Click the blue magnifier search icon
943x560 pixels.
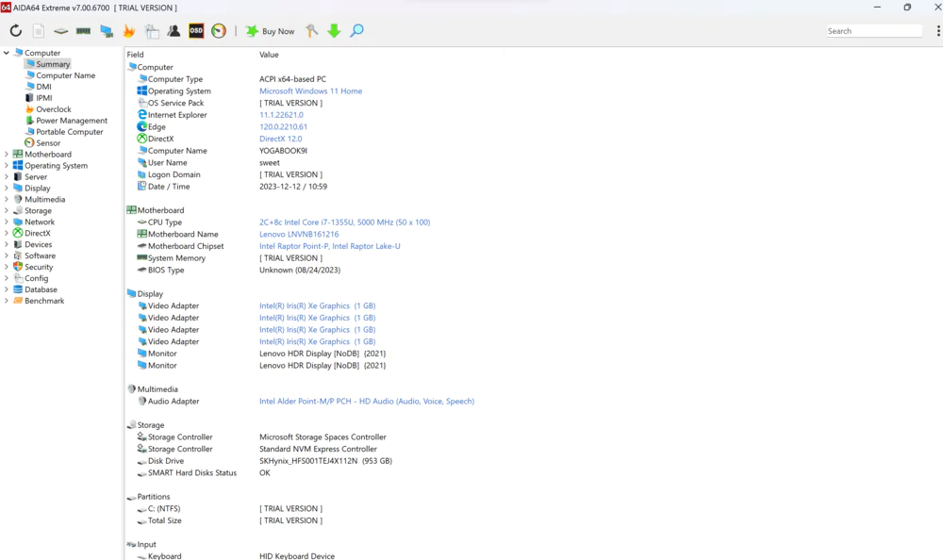(356, 31)
